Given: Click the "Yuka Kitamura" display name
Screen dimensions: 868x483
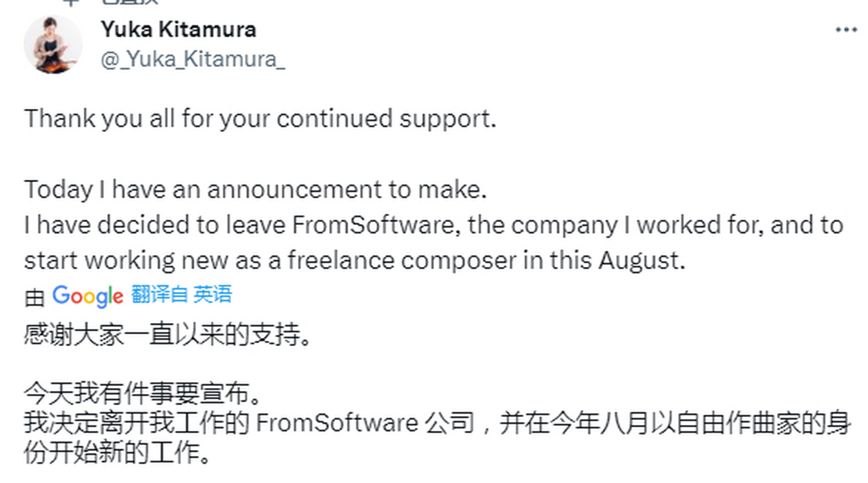Looking at the screenshot, I should 178,29.
